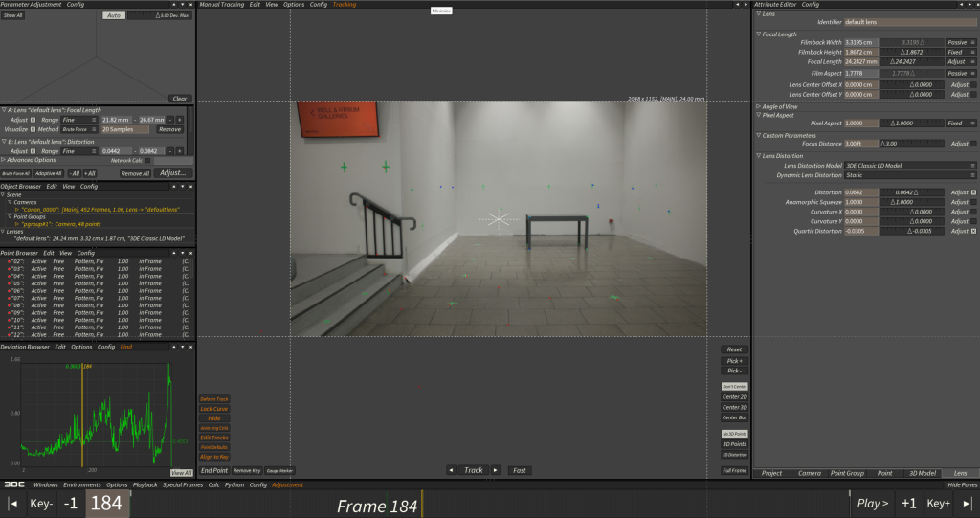The width and height of the screenshot is (980, 518).
Task: Click the Minimize tooltip above the viewport
Action: [441, 11]
